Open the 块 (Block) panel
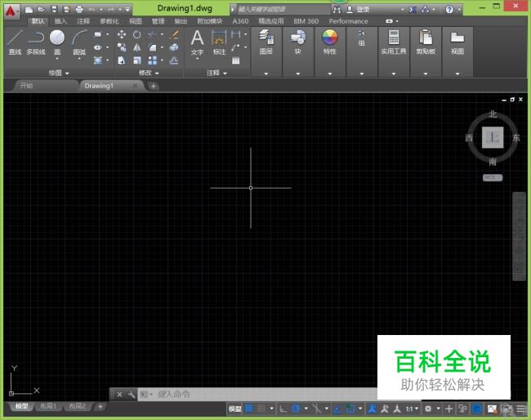 [297, 42]
